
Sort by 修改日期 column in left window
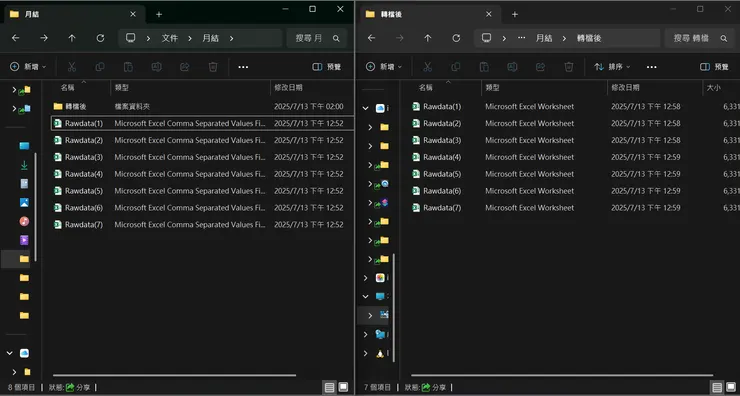tap(288, 88)
